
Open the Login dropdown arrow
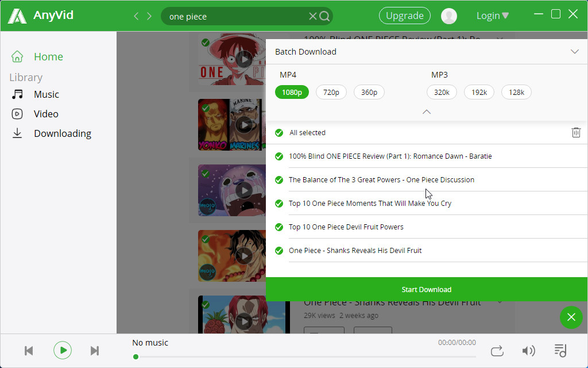click(x=505, y=16)
